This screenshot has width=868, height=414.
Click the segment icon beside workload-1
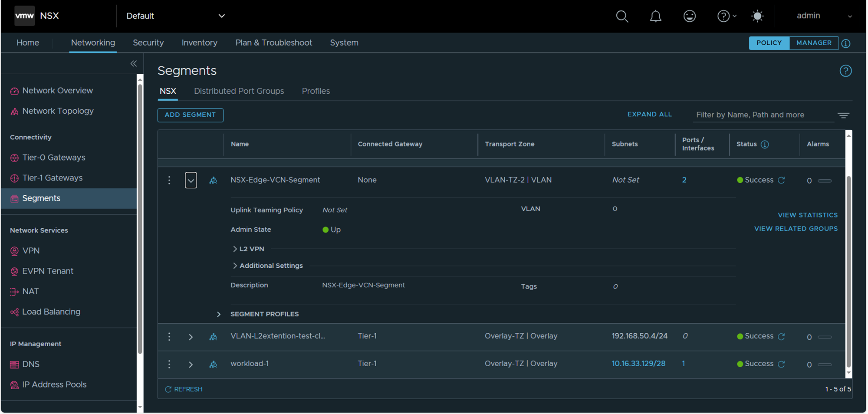tap(213, 364)
